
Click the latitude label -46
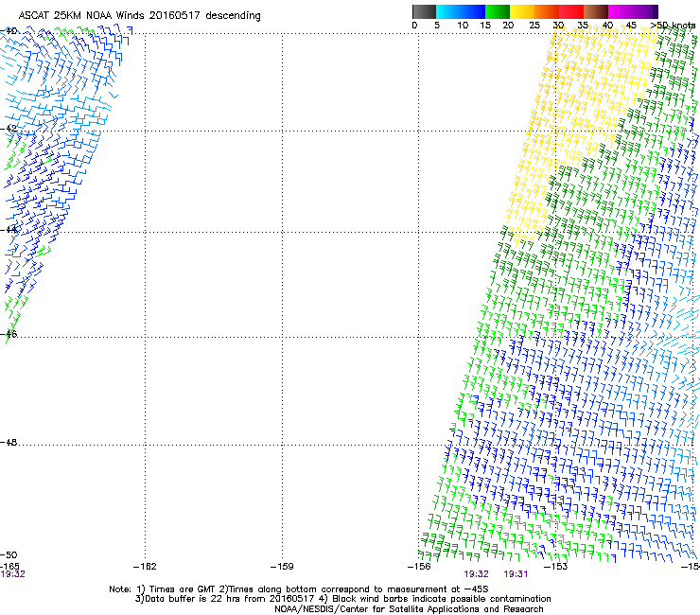pos(9,334)
